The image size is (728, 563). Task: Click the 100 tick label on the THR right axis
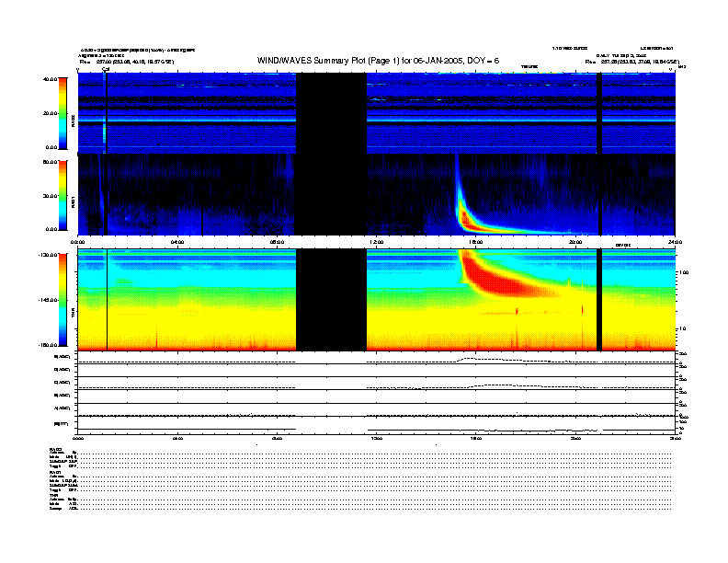coord(684,272)
